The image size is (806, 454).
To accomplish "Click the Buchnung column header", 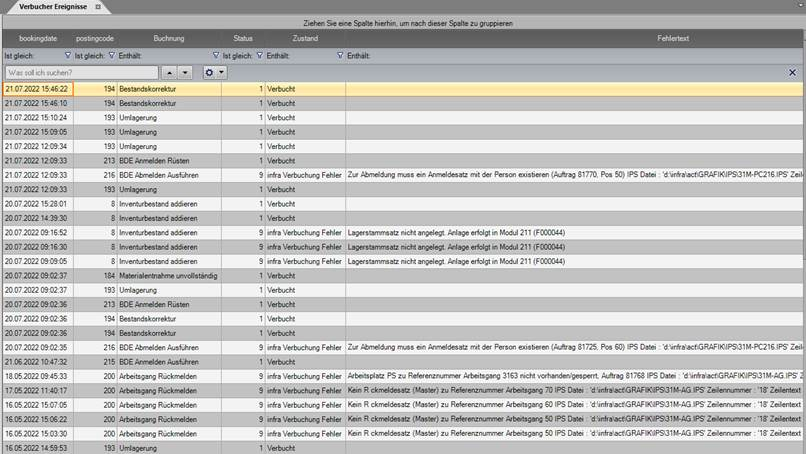I will 168,38.
